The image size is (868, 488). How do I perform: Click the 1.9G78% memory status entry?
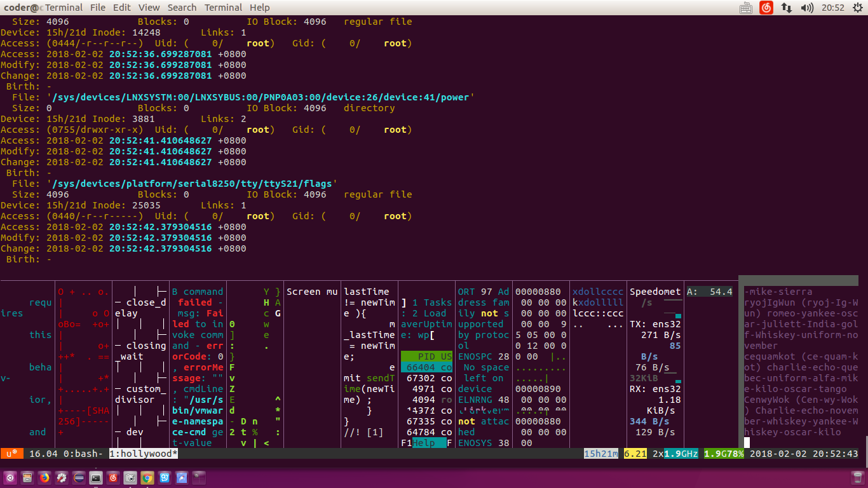[724, 454]
